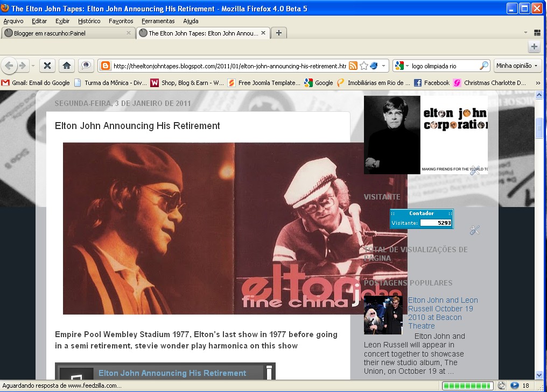Click the blue status bar icon beside 18
Viewport: 547px width, 392px height.
coord(515,386)
